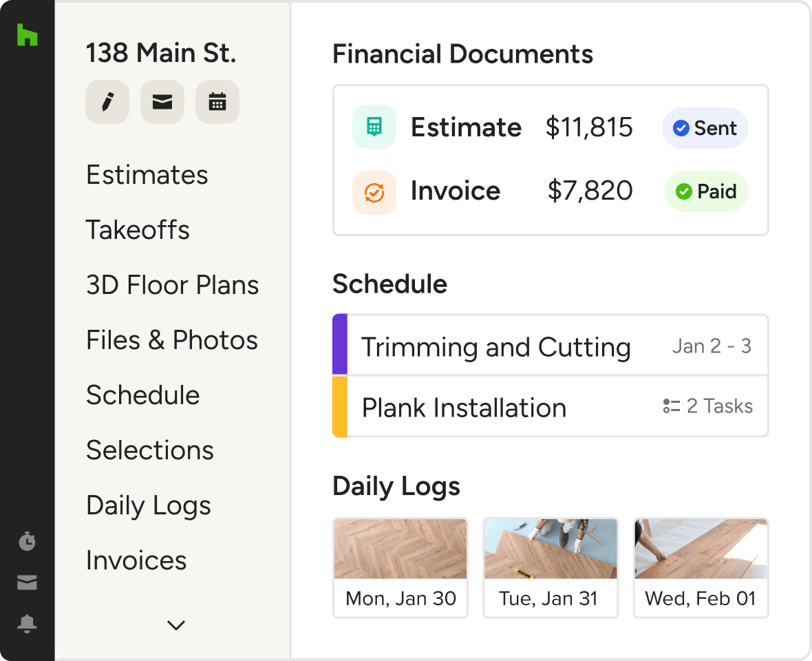Open the Plank Installation schedule item

tap(464, 408)
